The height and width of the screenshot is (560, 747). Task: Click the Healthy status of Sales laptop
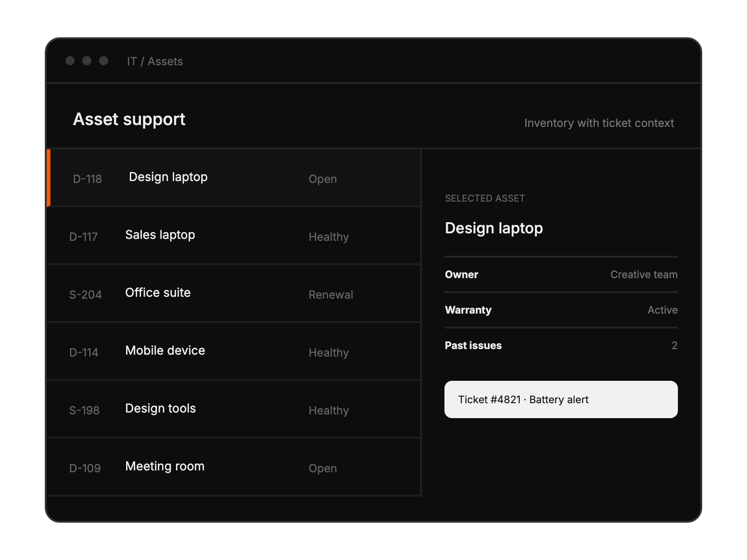coord(329,237)
